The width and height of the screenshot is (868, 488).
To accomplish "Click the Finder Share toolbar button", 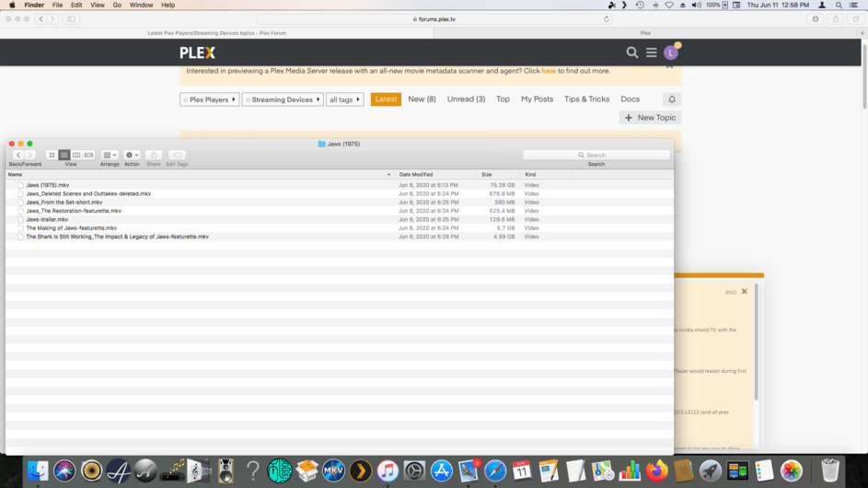I will click(x=154, y=155).
